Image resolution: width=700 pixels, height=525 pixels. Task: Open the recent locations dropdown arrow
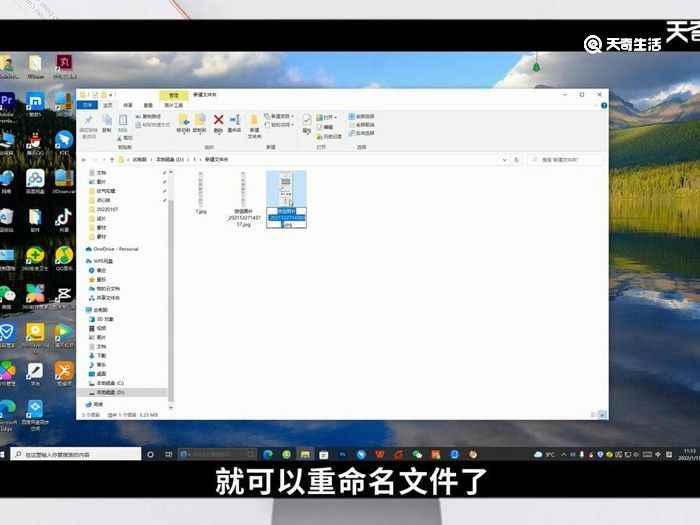tap(104, 159)
